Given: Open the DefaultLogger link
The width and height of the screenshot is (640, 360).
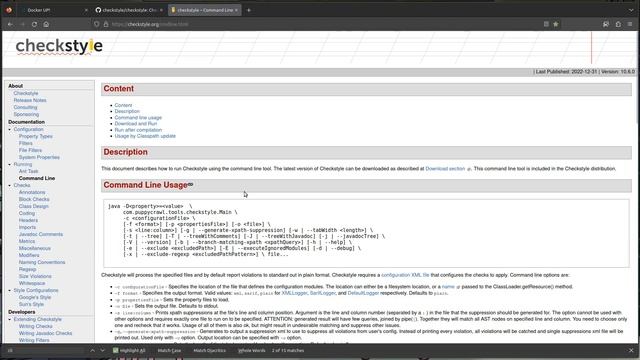Looking at the screenshot, I should click(363, 293).
